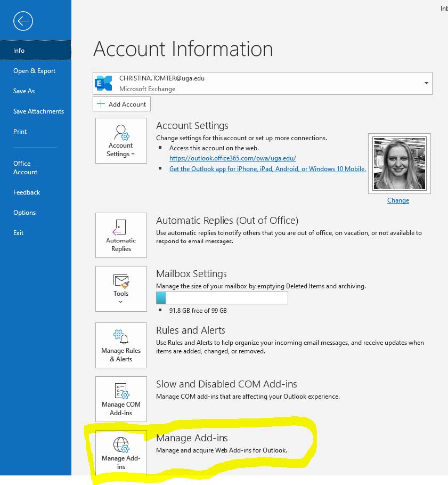The image size is (448, 485).
Task: Open mailbox cleanup Tools icon
Action: click(x=121, y=282)
